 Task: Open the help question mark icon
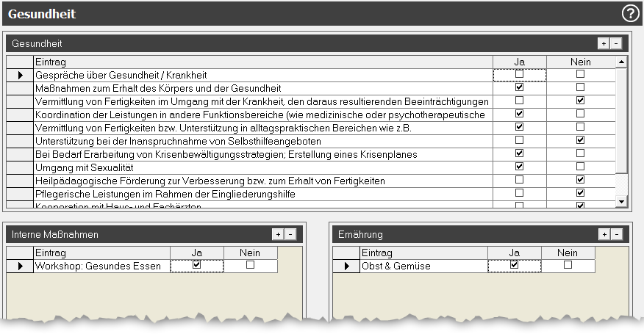[x=630, y=13]
